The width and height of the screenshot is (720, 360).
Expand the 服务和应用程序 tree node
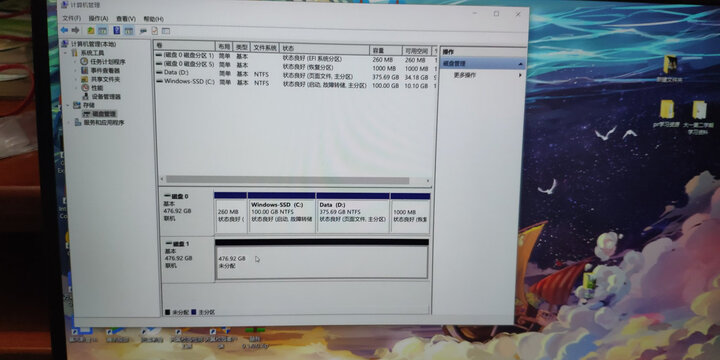tap(69, 123)
